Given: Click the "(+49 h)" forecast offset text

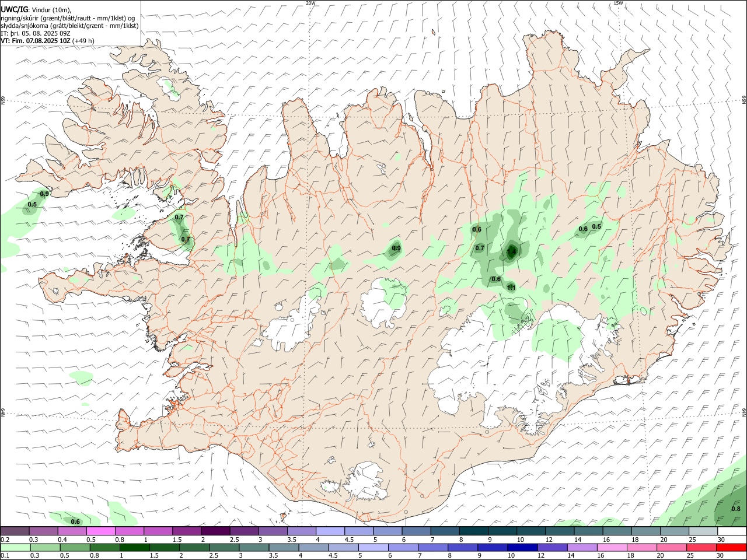Looking at the screenshot, I should click(x=83, y=41).
